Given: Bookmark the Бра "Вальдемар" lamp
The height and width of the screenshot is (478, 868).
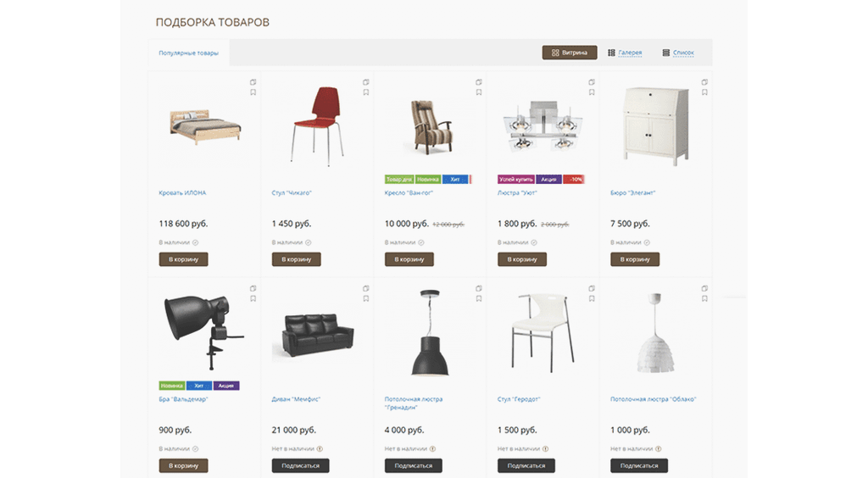Looking at the screenshot, I should pos(253,298).
